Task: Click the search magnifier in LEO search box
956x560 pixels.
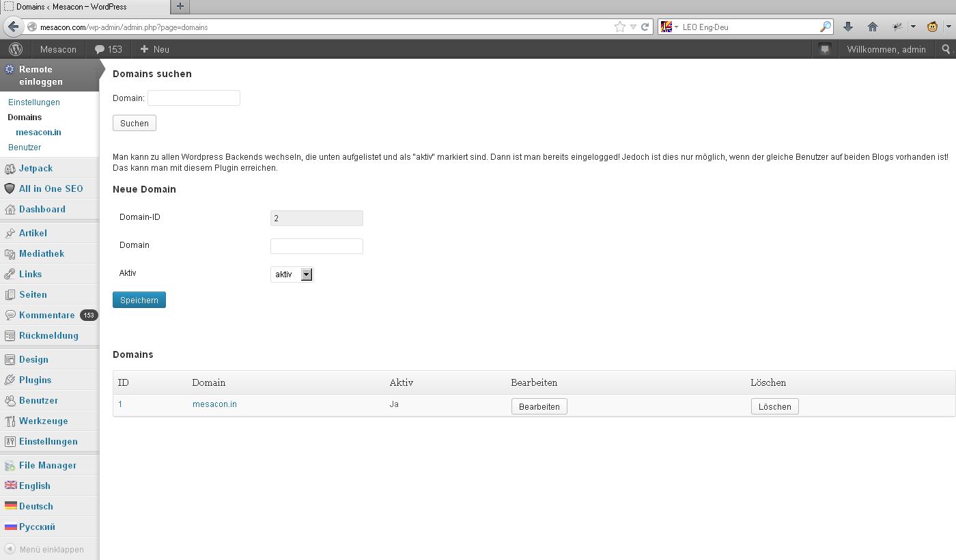Action: (826, 27)
